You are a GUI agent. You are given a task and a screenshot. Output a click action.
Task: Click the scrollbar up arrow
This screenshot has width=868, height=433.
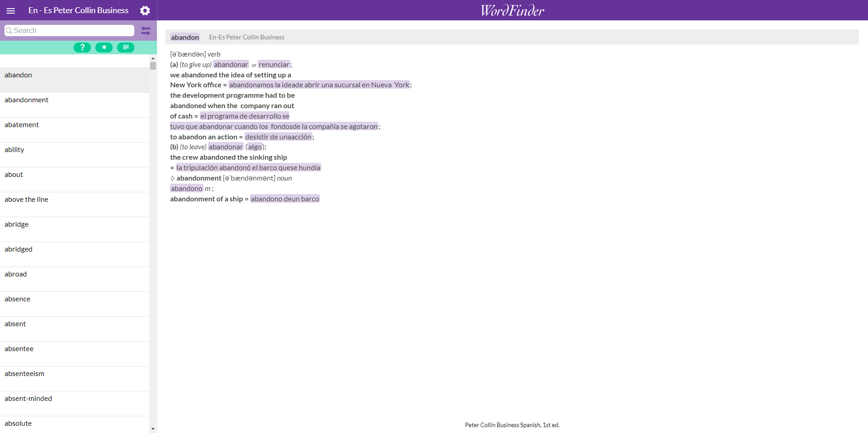[x=152, y=58]
